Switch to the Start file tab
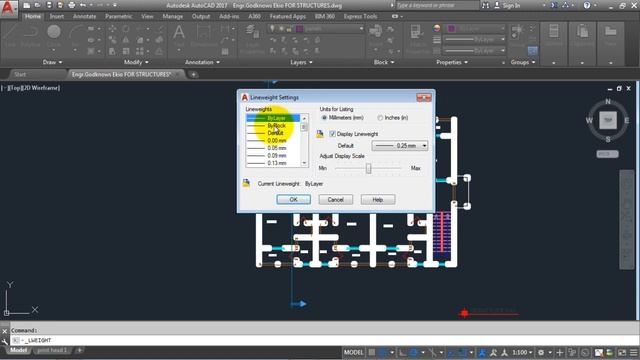This screenshot has width=640, height=360. 20,74
